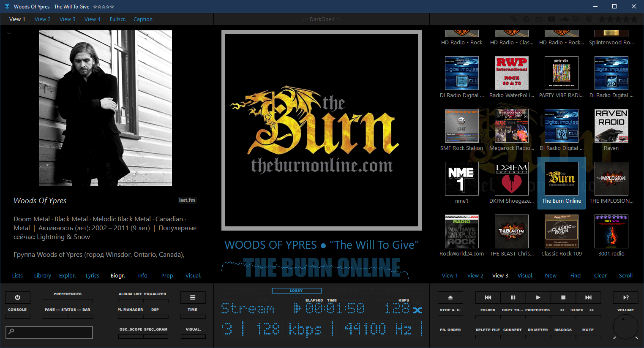The height and width of the screenshot is (348, 644).
Task: Open the Wikipedia icon
Action: click(x=576, y=19)
